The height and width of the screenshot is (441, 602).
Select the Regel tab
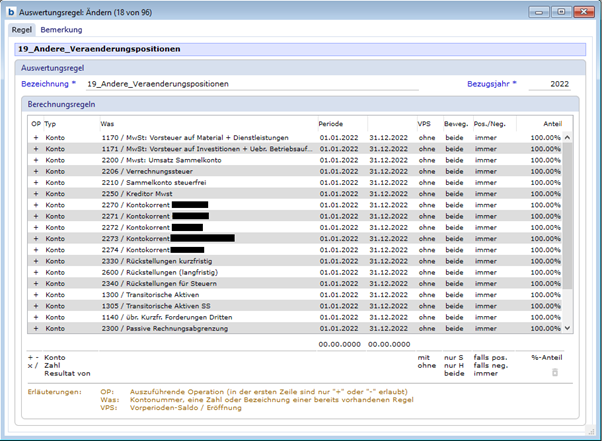[x=22, y=30]
